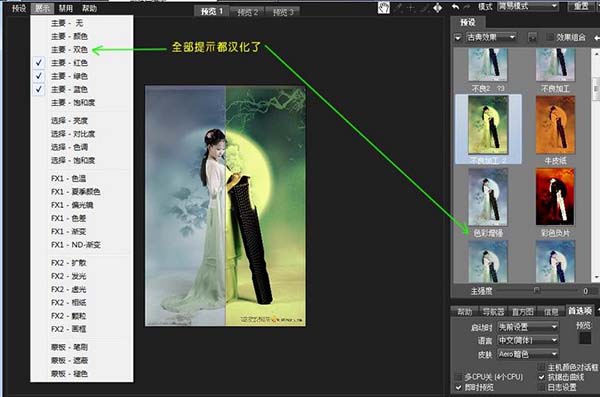Screen dimensions: 600x397
Task: Switch to the 导航器 tab
Action: (x=493, y=312)
